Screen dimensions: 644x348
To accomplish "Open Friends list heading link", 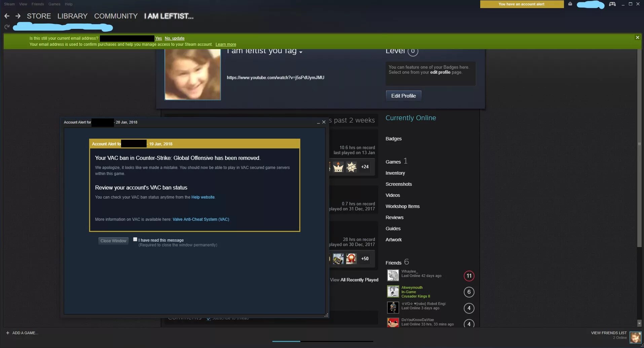I will [x=393, y=263].
